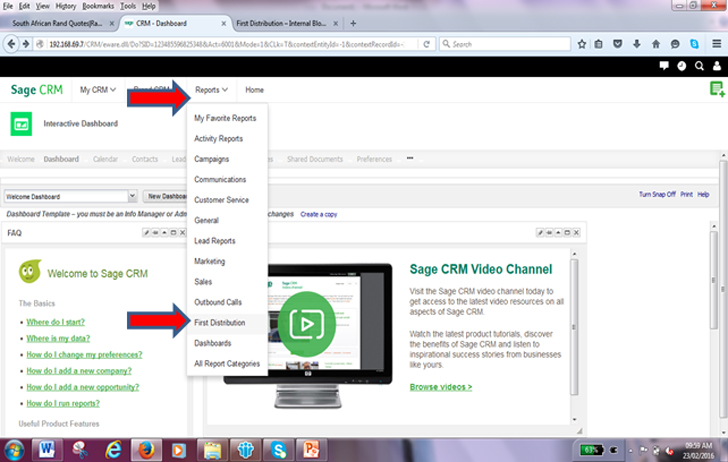Click the Print link
This screenshot has width=728, height=462.
tap(687, 194)
